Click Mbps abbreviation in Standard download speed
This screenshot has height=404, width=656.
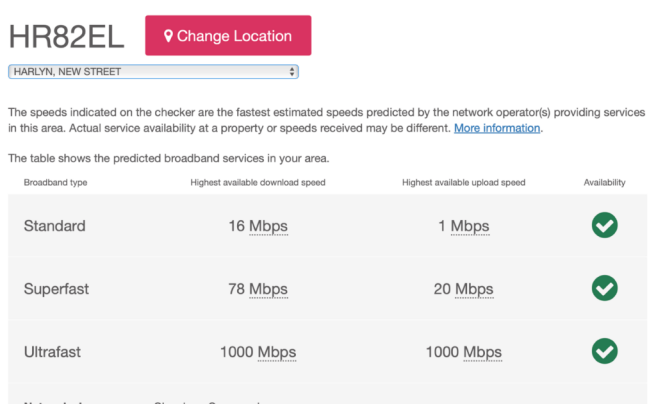268,227
